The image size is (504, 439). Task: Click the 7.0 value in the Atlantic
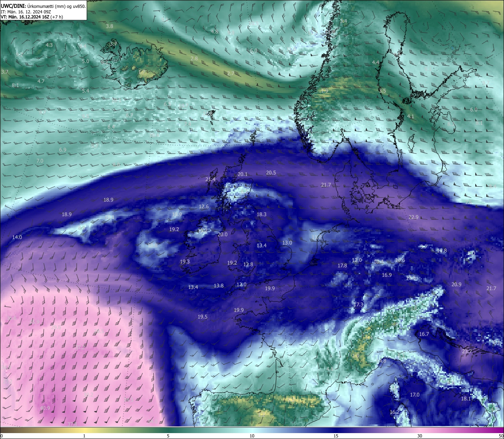pos(40,161)
